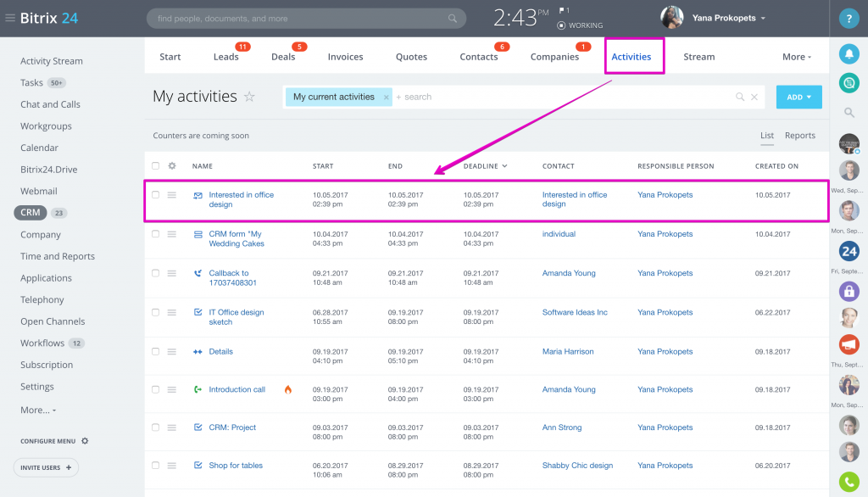Open row menu for Interested in office design
This screenshot has height=497, width=868.
(172, 195)
